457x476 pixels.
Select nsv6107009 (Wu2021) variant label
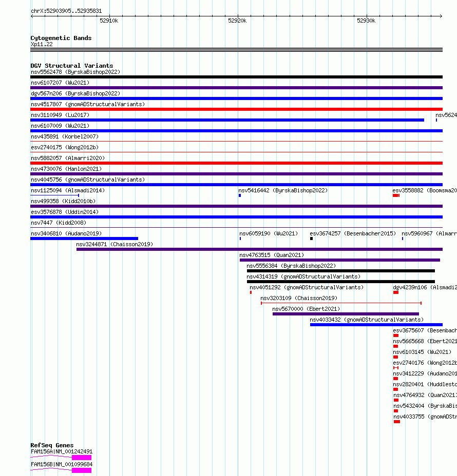point(60,126)
